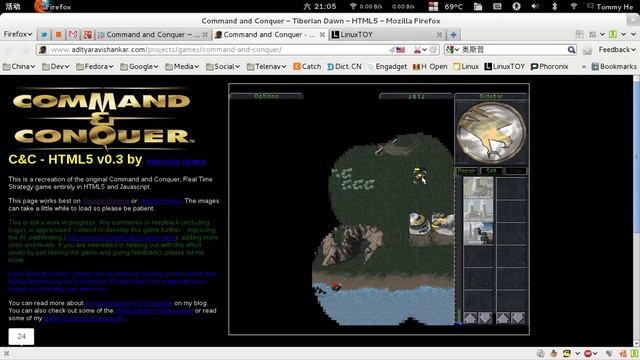Expand the China bookmarks folder
This screenshot has width=640, height=360.
click(x=19, y=66)
